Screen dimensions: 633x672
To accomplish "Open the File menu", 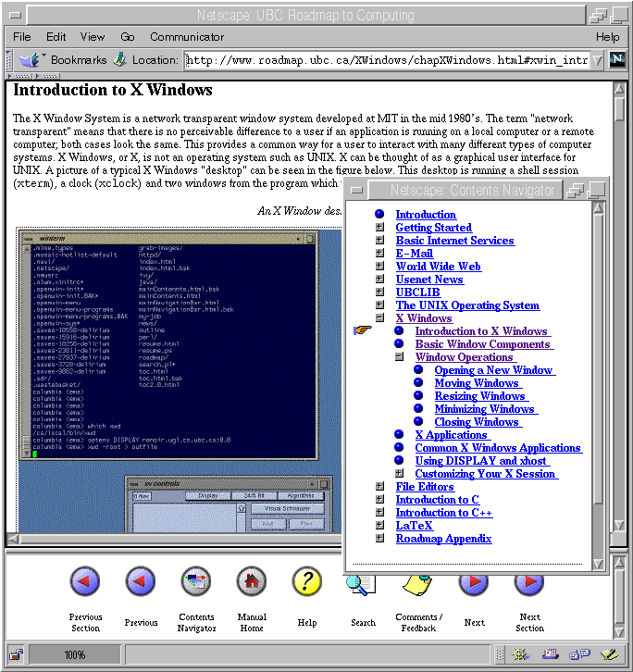I will pos(22,37).
